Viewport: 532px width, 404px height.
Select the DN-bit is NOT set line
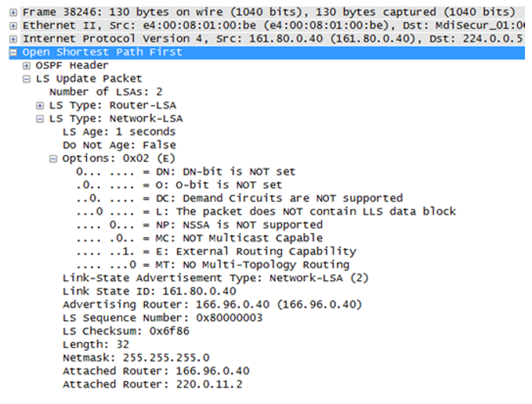186,171
